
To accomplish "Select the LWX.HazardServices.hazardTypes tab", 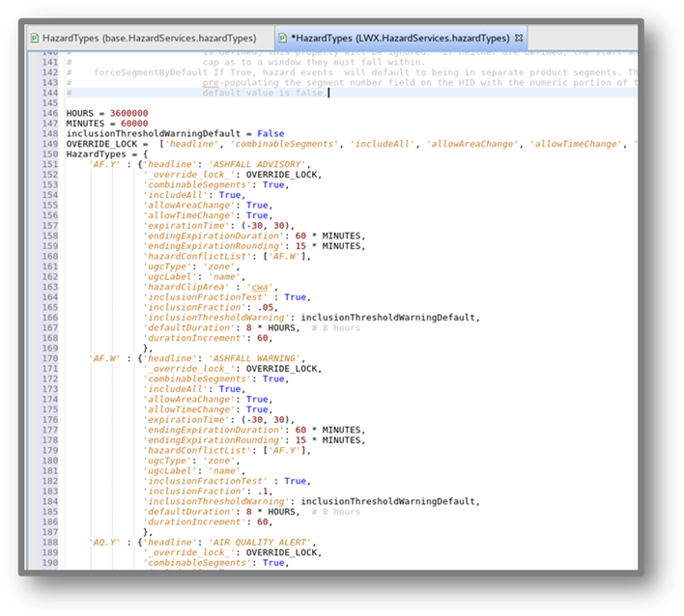I will [401, 38].
